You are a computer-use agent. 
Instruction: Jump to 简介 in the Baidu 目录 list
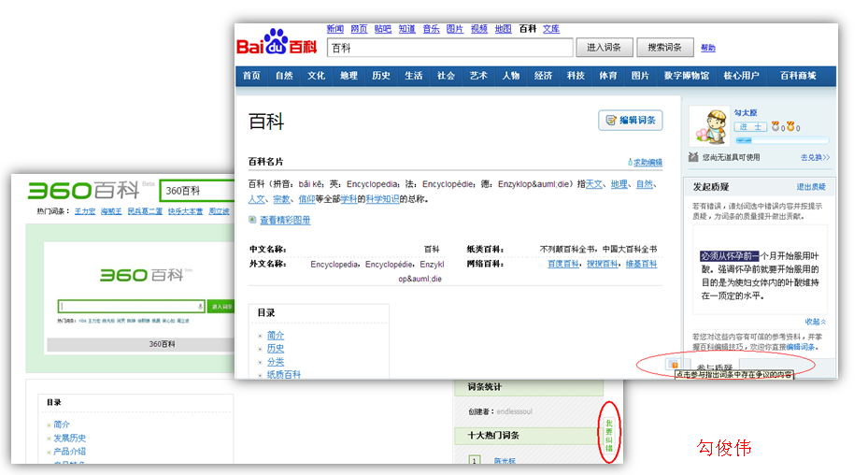click(276, 336)
